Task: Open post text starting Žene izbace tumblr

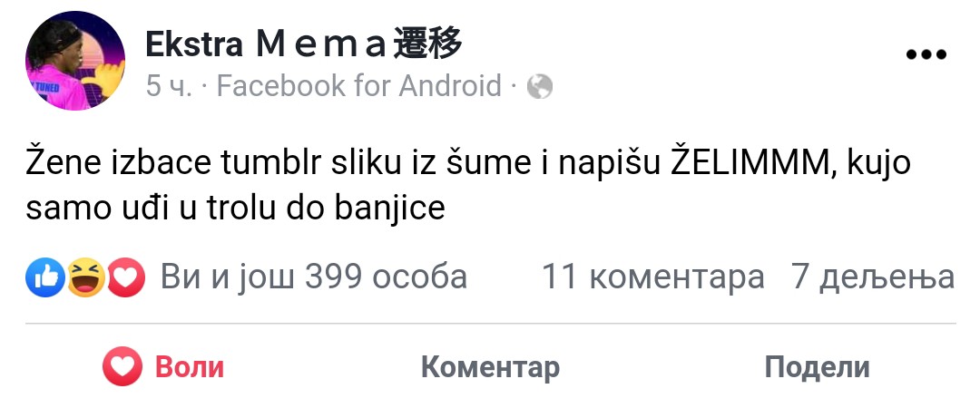Action: (x=468, y=186)
